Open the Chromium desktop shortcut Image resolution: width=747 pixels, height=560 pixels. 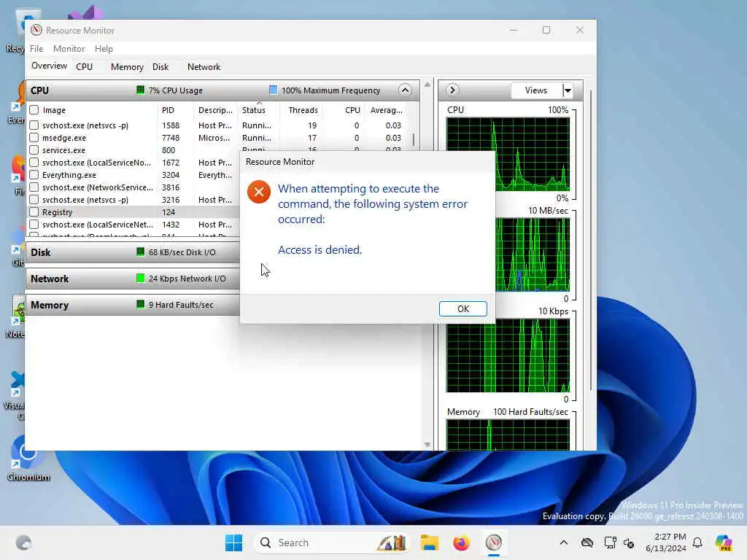[28, 458]
